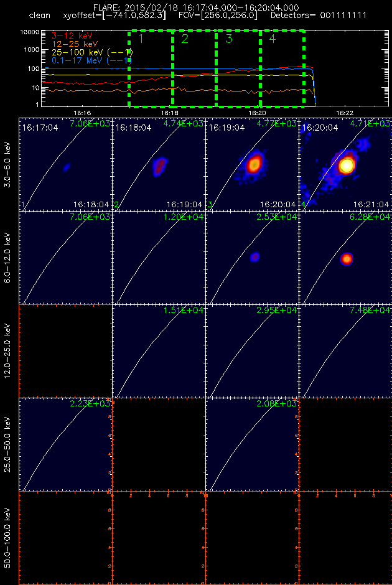The height and width of the screenshot is (585, 392).
Task: Open the 3.0-6.0 keV image starting 16:17:04
Action: [65, 164]
